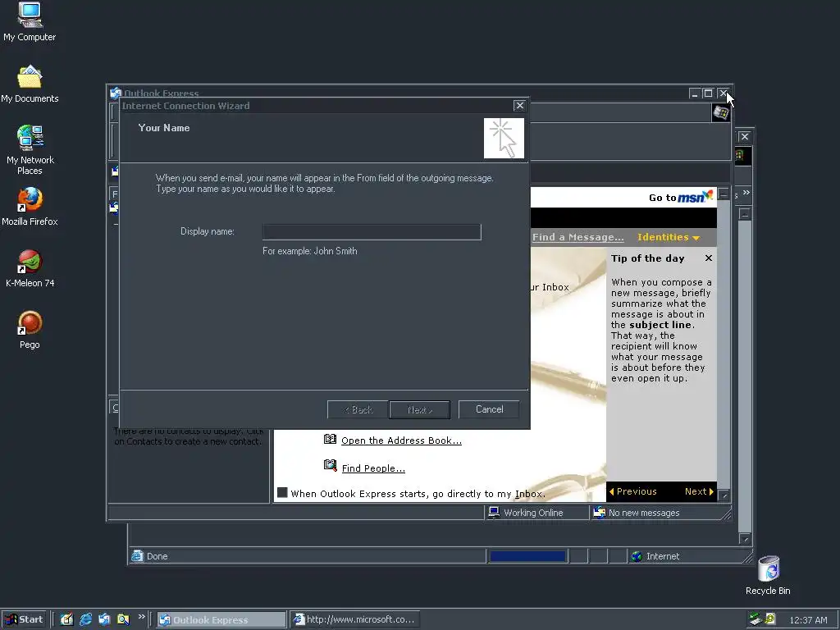Click the browser progress bar in status bar
Viewport: 840px width, 630px height.
pos(527,556)
